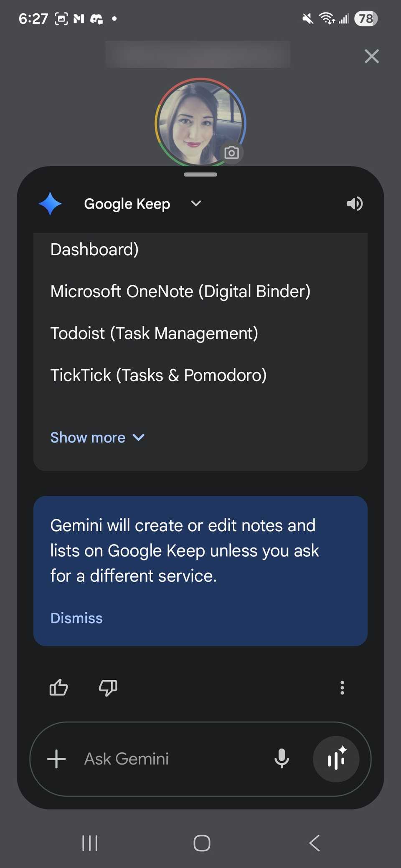Tap the drag handle above the Gemini sheet
The height and width of the screenshot is (868, 401).
pos(200,174)
